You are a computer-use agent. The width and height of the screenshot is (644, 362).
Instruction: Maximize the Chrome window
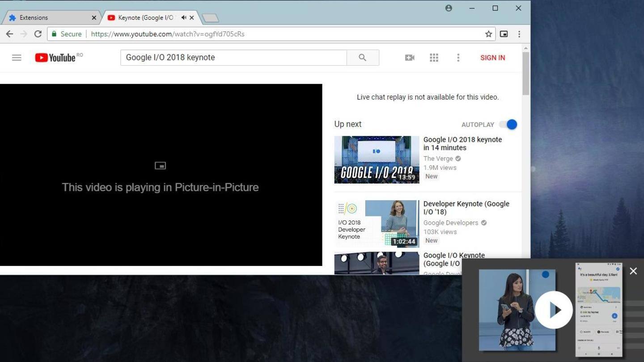click(495, 8)
